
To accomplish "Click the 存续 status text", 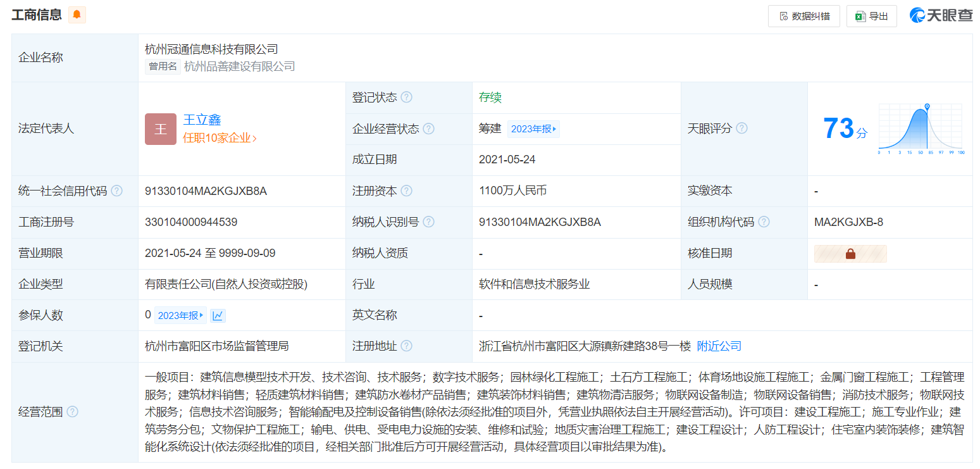I will click(x=490, y=97).
